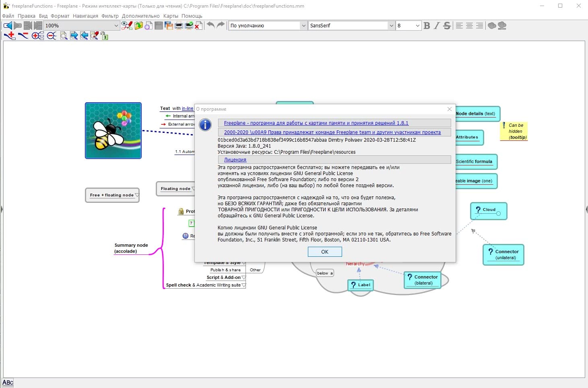Click the gray next map arrow icon

[x=18, y=25]
